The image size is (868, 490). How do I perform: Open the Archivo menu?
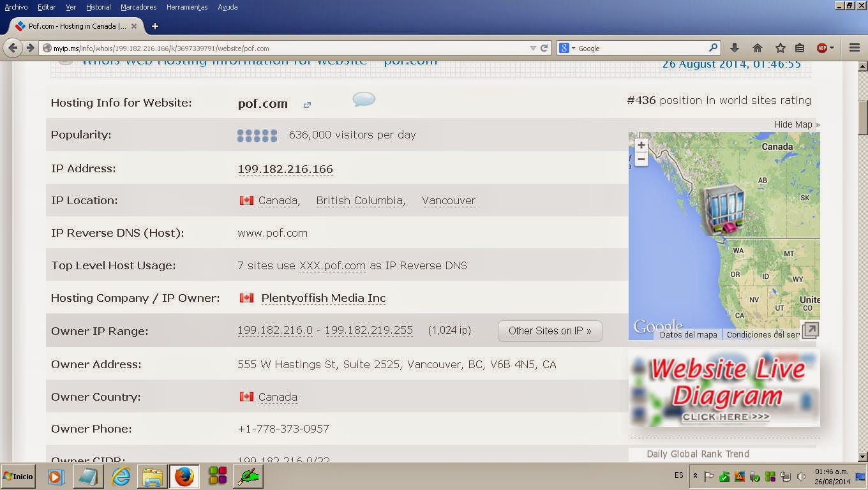(x=16, y=7)
